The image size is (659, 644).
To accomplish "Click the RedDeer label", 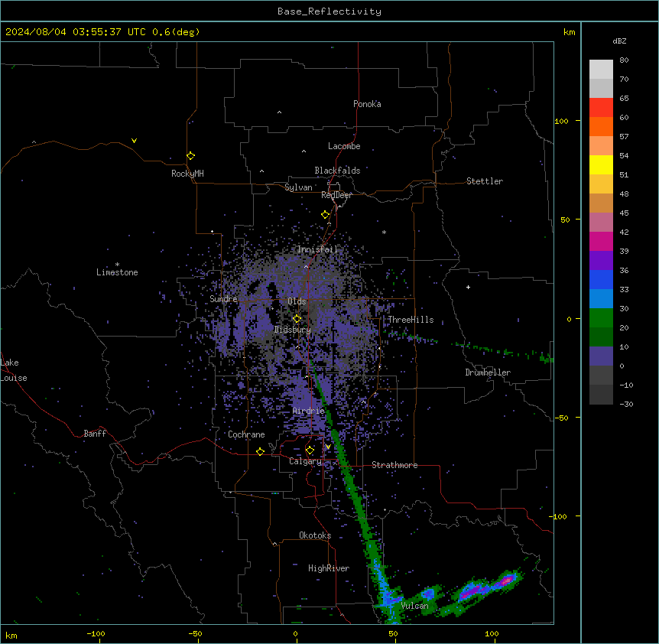I will pyautogui.click(x=336, y=195).
